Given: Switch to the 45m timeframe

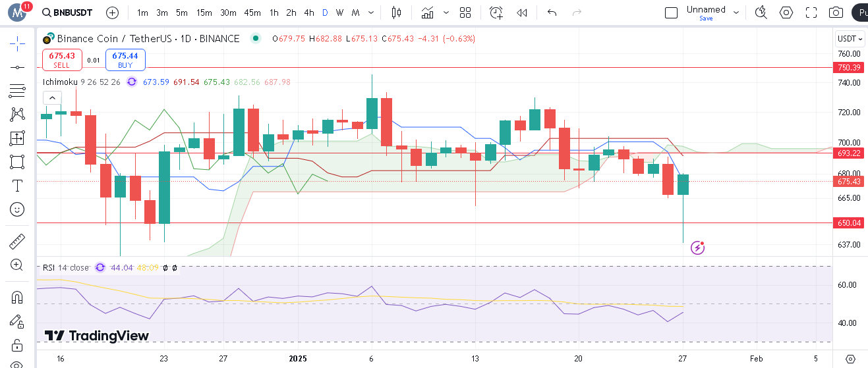Looking at the screenshot, I should 252,13.
